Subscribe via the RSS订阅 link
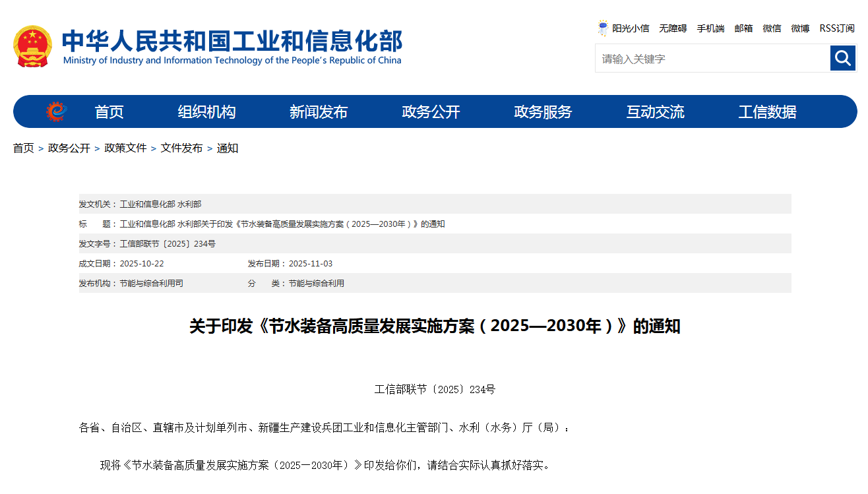 click(x=836, y=28)
